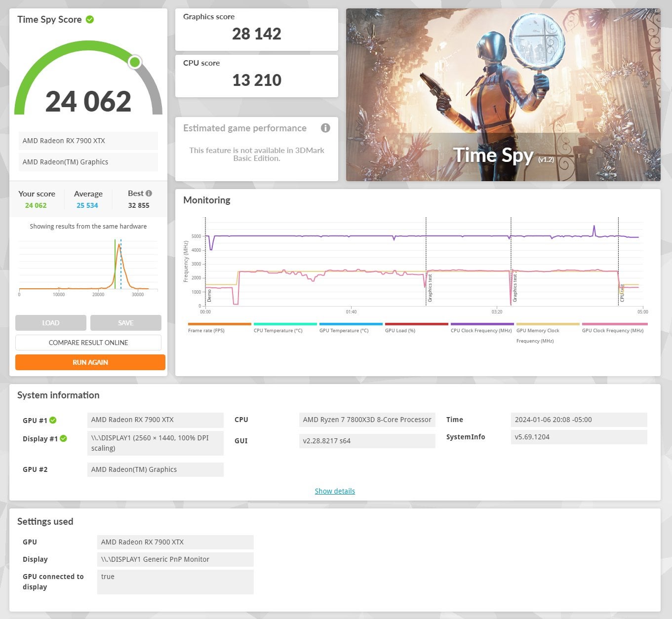The width and height of the screenshot is (672, 619).
Task: Click the green validation check beside GPU #1
Action: point(53,420)
